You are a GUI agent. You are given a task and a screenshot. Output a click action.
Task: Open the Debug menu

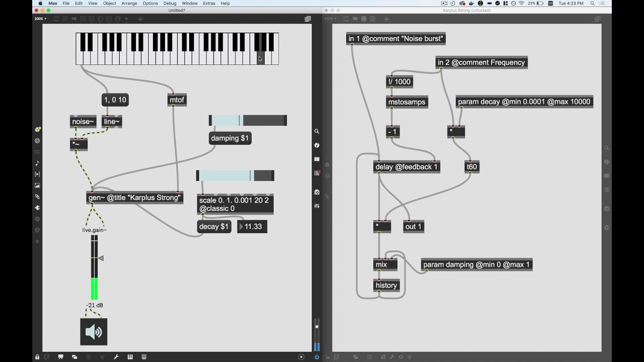click(170, 3)
